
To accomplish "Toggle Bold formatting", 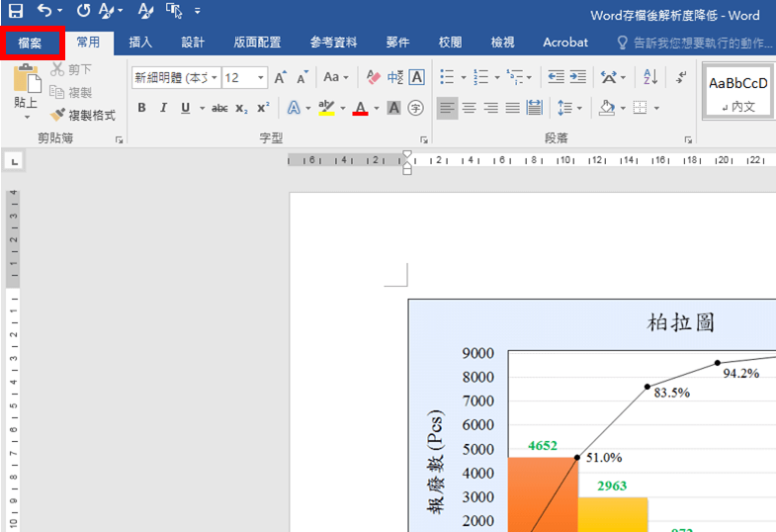I will click(x=141, y=108).
